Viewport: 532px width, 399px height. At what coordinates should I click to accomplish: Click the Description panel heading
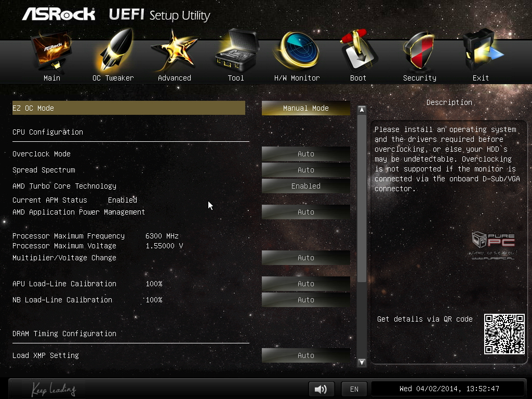point(449,102)
